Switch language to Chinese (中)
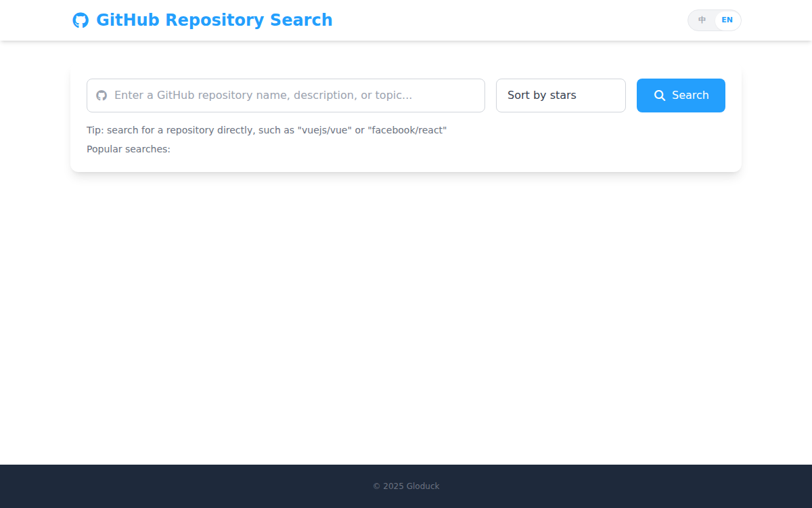This screenshot has width=812, height=508. coord(702,20)
